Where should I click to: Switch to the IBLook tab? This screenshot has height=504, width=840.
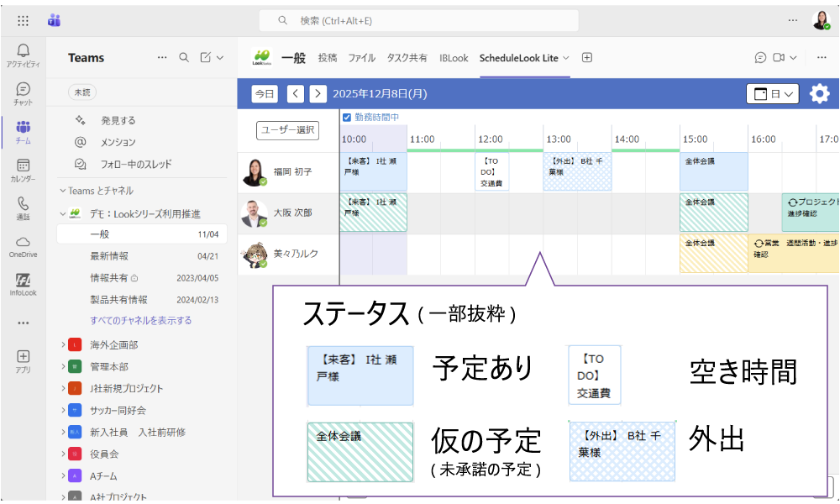(x=454, y=58)
